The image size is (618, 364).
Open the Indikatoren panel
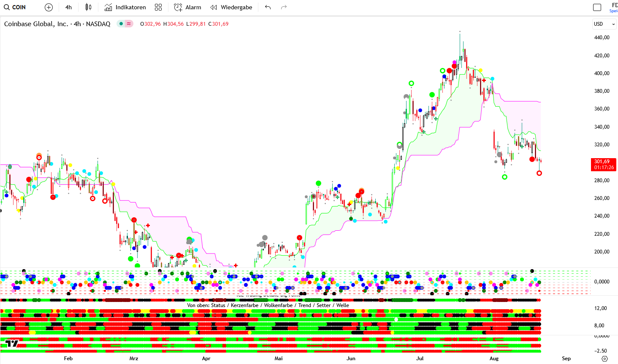[x=125, y=7]
